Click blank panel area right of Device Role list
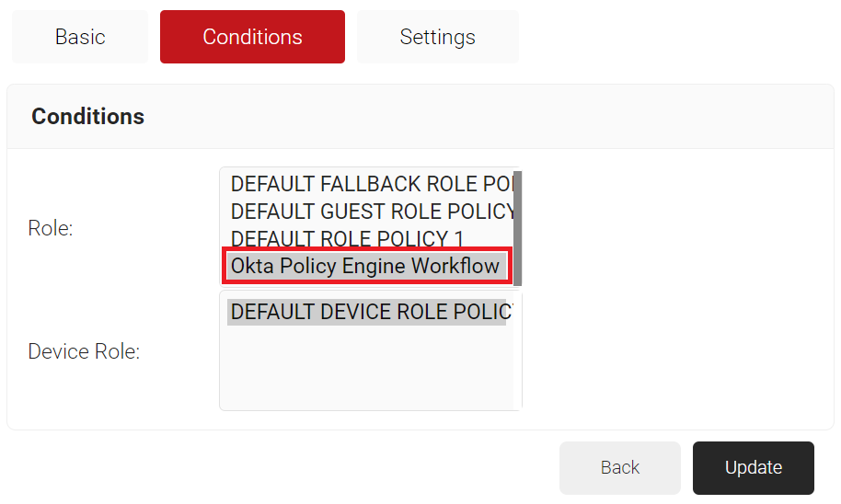841x504 pixels. pos(672,351)
